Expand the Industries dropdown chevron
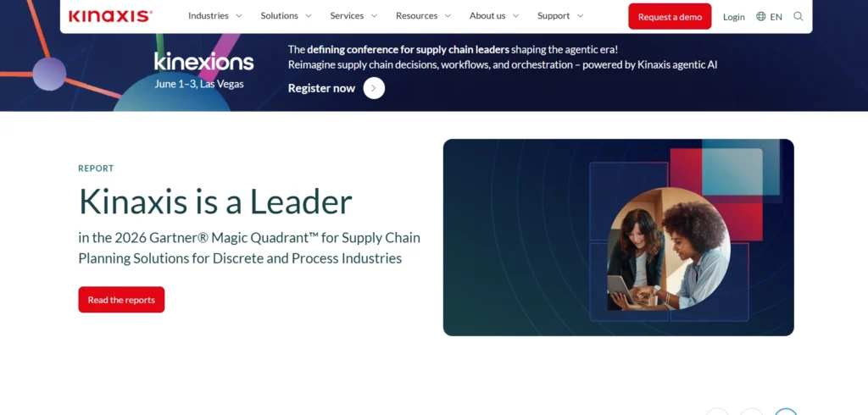 pyautogui.click(x=239, y=16)
